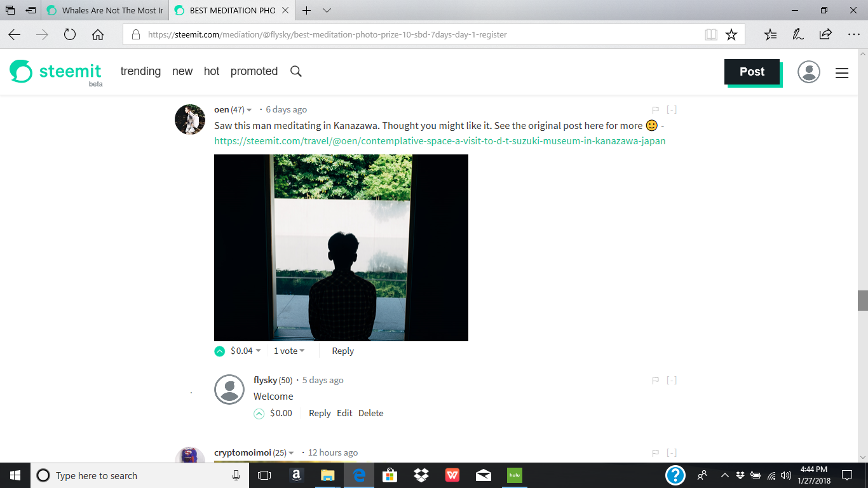This screenshot has height=488, width=868.
Task: Flag oen's comment
Action: tap(654, 109)
